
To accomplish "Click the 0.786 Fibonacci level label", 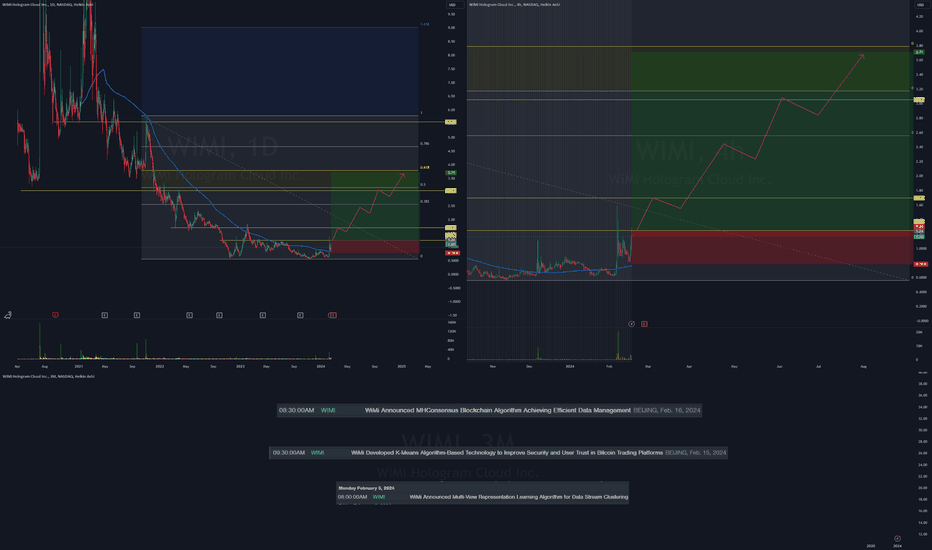I will click(x=424, y=144).
